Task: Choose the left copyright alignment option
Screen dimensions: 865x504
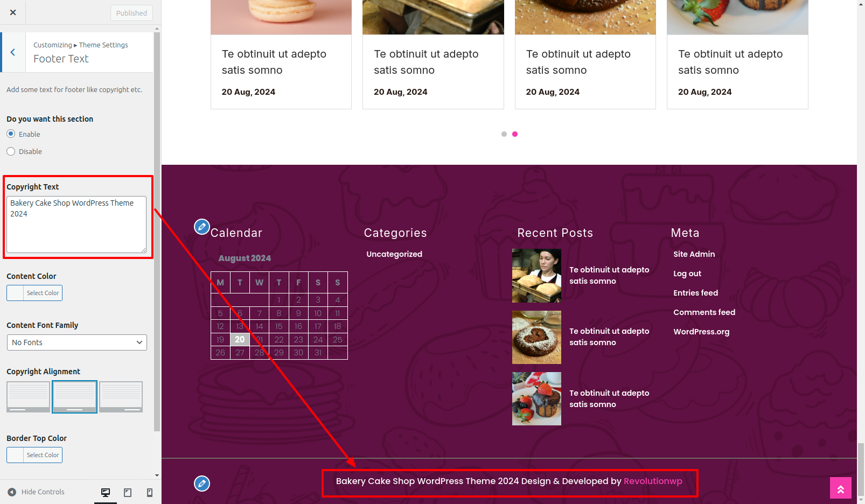Action: click(28, 397)
